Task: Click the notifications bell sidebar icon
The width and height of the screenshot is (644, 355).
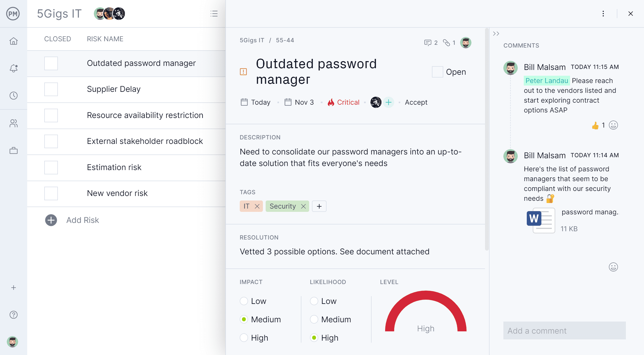Action: (14, 68)
